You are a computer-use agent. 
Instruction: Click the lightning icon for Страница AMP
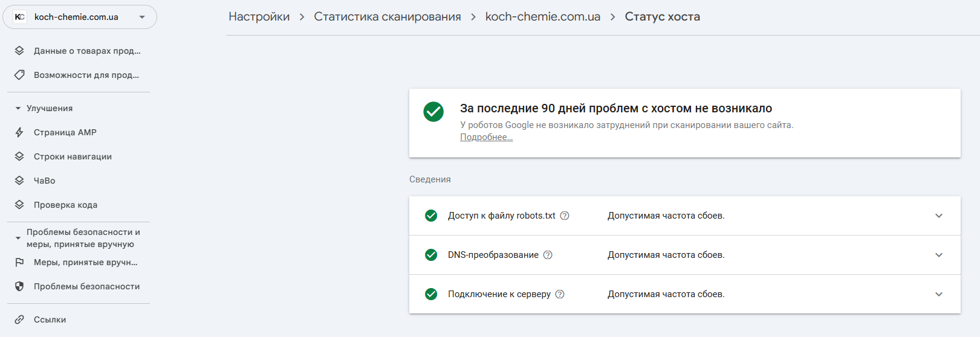pyautogui.click(x=19, y=132)
